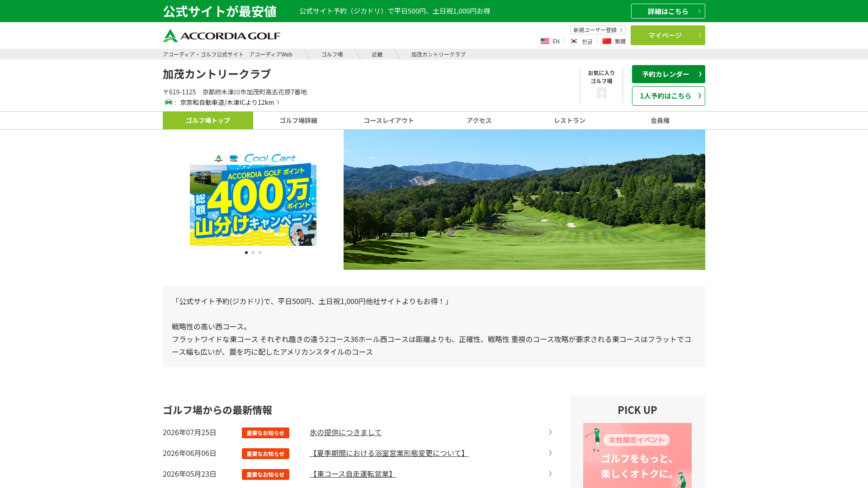Switch language to 한글
Viewport: 868px width, 488px height.
[587, 42]
